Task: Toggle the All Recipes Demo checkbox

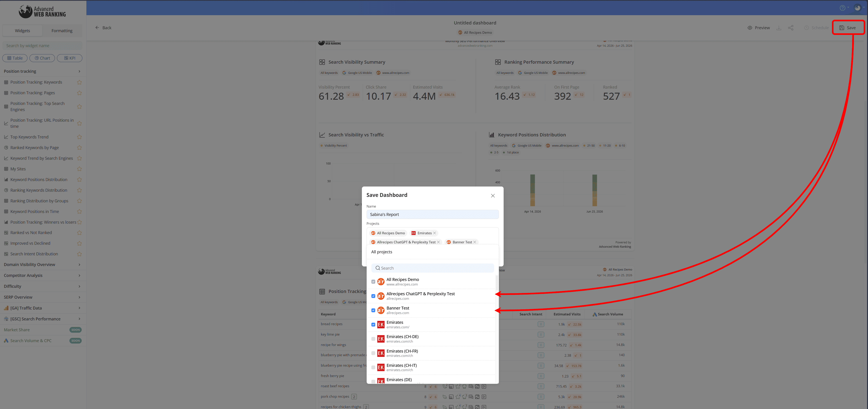Action: (x=373, y=282)
